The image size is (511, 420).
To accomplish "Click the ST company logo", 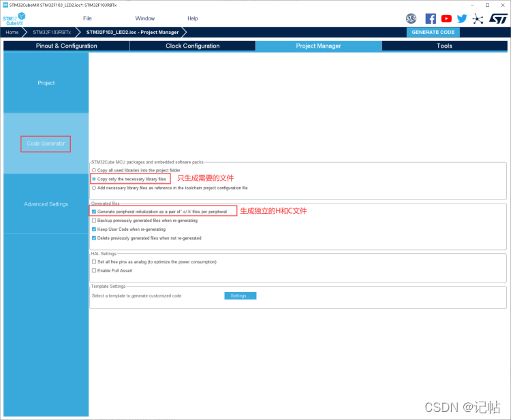I will click(498, 18).
